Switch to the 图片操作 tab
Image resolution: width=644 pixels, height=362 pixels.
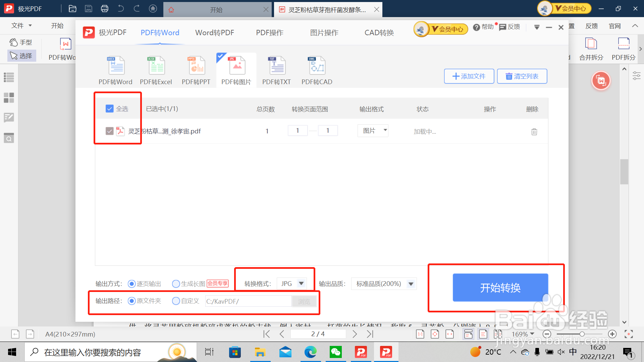click(324, 33)
